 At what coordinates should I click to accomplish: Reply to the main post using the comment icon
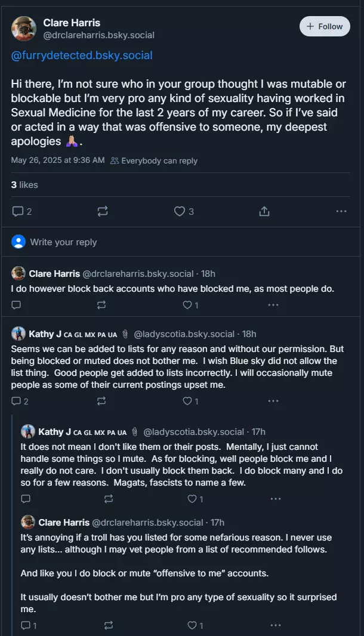pos(22,211)
